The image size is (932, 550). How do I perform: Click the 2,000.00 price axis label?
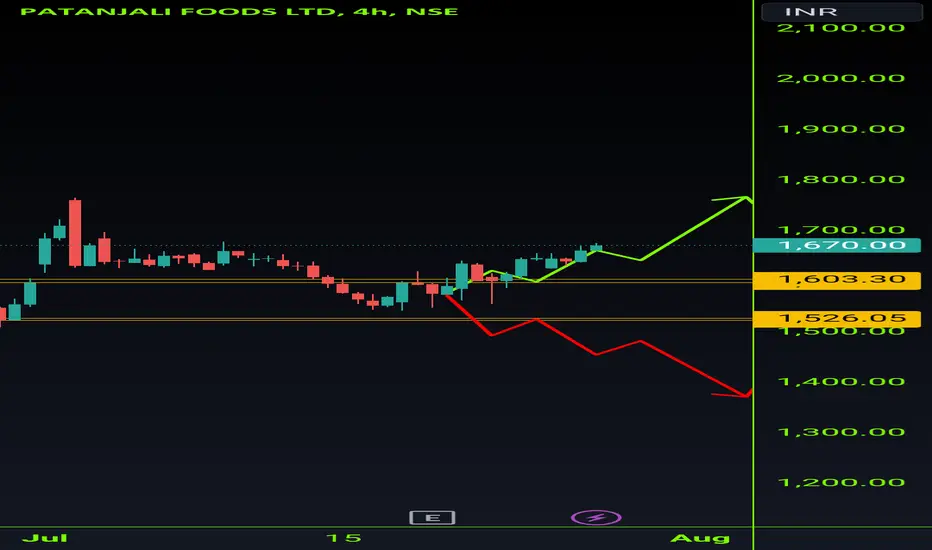tap(841, 78)
